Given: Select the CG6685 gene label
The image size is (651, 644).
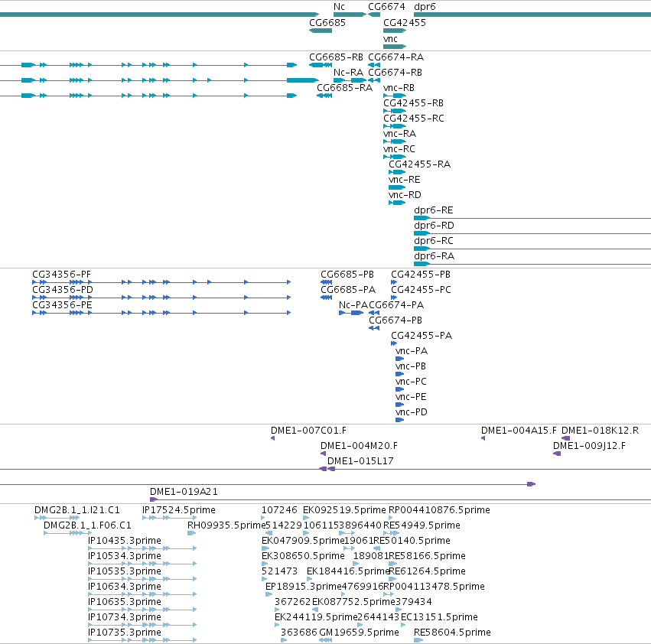Looking at the screenshot, I should coord(327,22).
